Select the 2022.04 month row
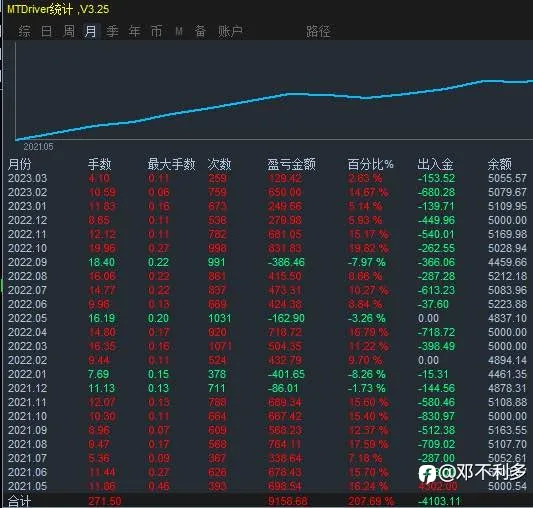Screen dimensions: 533x508 (267, 332)
